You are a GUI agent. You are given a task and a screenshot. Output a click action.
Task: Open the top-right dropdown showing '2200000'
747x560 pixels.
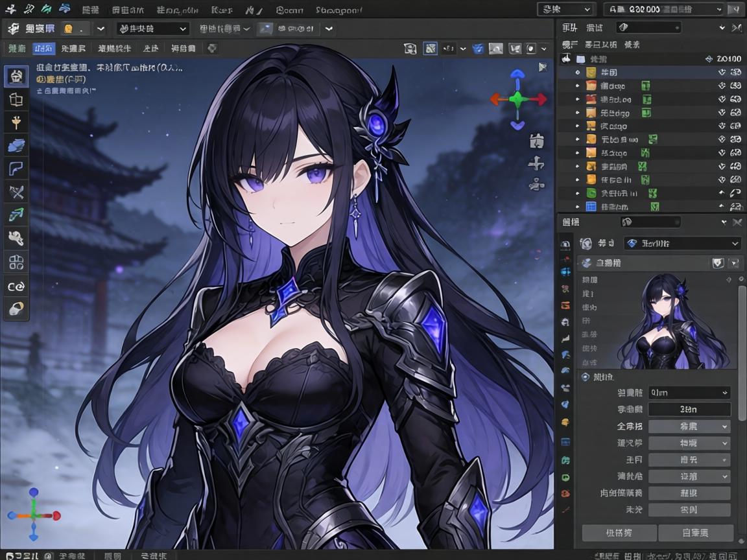pyautogui.click(x=663, y=9)
